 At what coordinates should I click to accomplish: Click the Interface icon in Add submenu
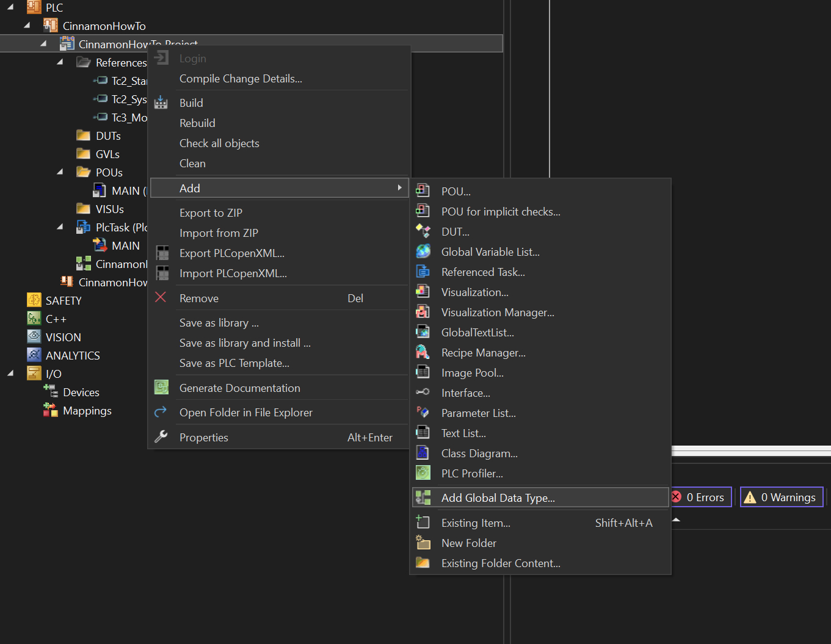pyautogui.click(x=423, y=392)
